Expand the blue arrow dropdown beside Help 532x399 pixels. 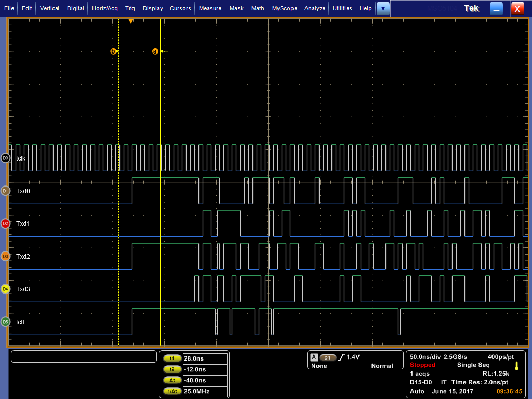pos(383,8)
